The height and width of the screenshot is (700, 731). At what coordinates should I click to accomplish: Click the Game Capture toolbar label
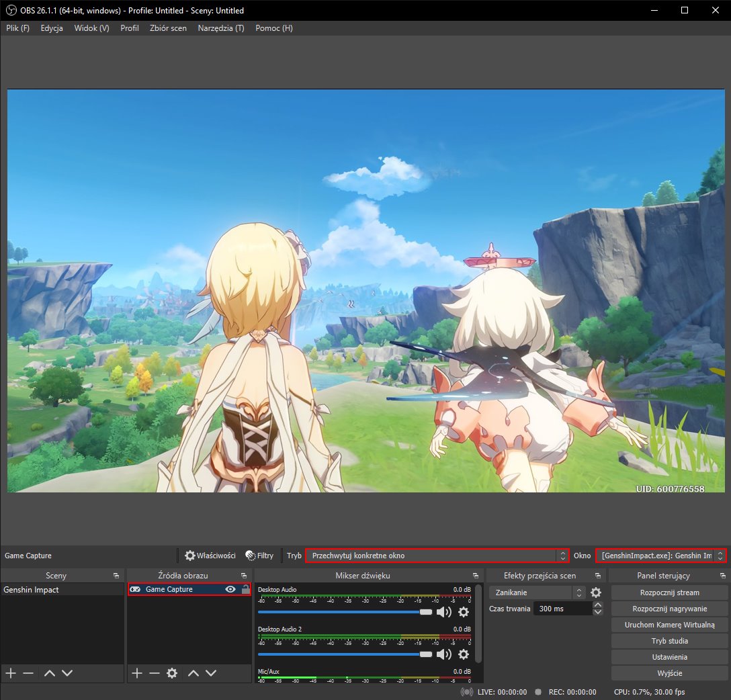point(28,556)
